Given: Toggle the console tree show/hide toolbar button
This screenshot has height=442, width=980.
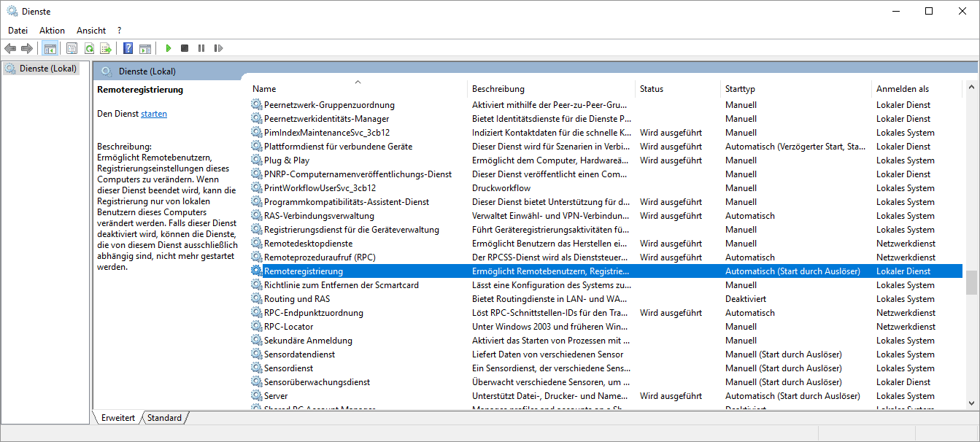Looking at the screenshot, I should point(50,48).
